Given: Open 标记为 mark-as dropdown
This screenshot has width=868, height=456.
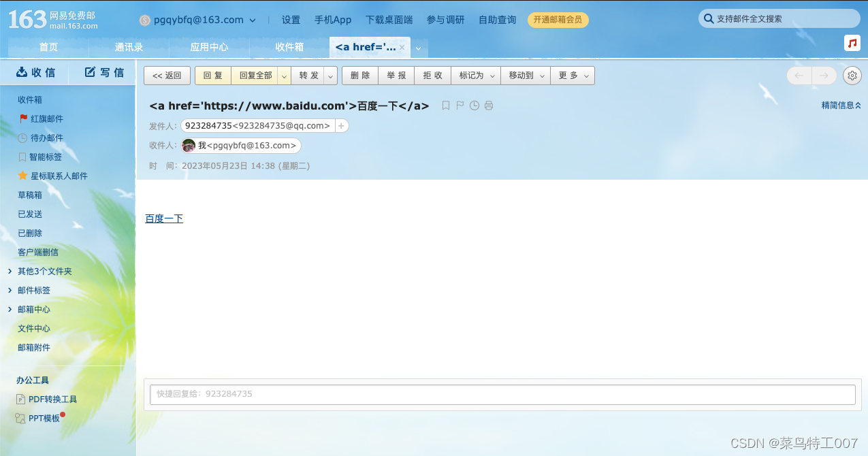Looking at the screenshot, I should pos(475,76).
